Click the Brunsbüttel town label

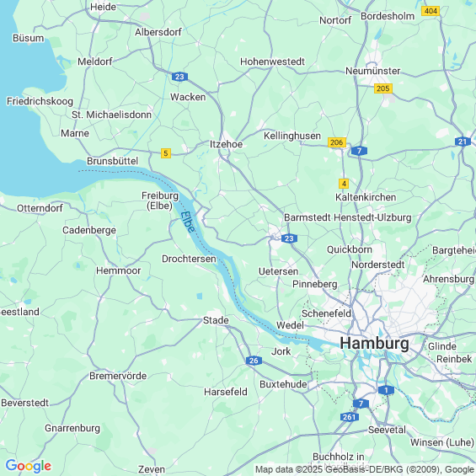pyautogui.click(x=112, y=161)
